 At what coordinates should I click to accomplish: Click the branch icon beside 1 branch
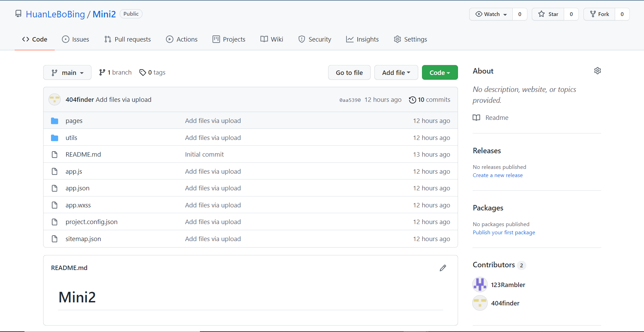point(102,73)
